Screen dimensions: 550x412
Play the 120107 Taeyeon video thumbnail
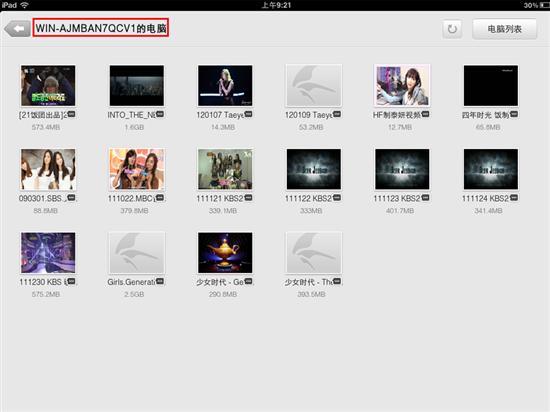click(225, 85)
